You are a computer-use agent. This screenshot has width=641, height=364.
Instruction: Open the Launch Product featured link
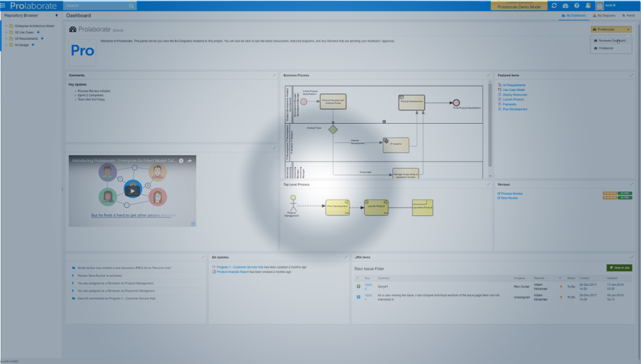tap(513, 99)
